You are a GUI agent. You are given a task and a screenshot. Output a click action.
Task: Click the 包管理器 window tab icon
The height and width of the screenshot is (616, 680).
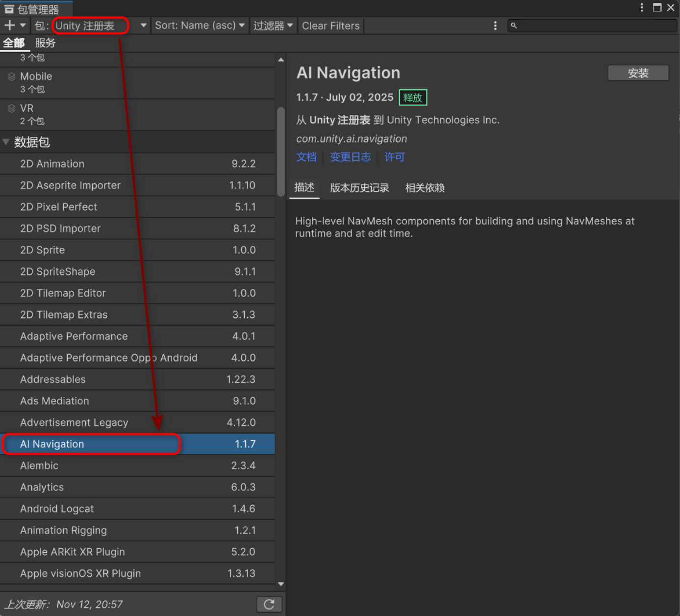click(x=9, y=9)
